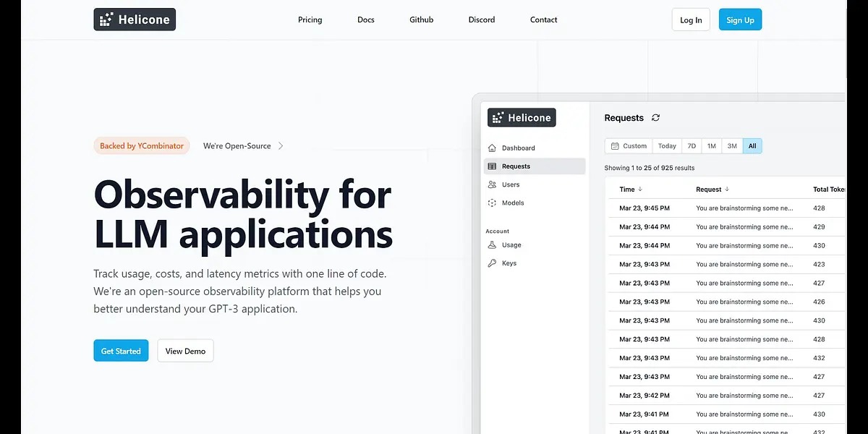
Task: Click the Models cube icon in sidebar
Action: [493, 203]
